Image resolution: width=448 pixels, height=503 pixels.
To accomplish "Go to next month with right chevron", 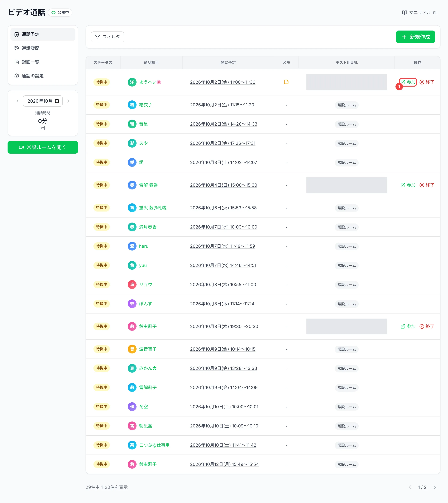I will coord(68,101).
